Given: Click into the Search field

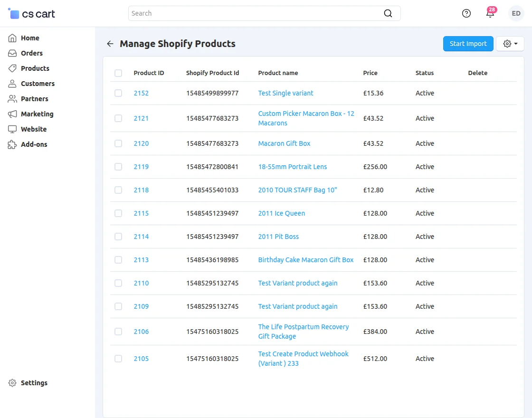Looking at the screenshot, I should (254, 13).
